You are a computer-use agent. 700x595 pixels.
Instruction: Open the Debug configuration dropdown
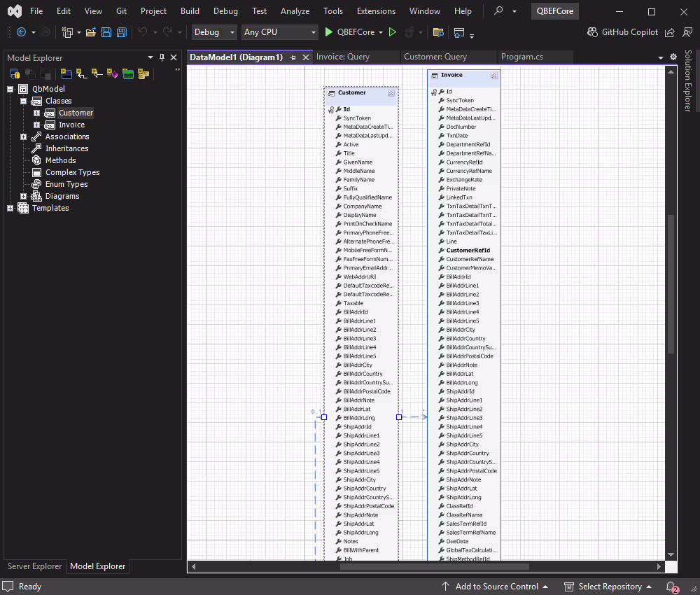(214, 32)
